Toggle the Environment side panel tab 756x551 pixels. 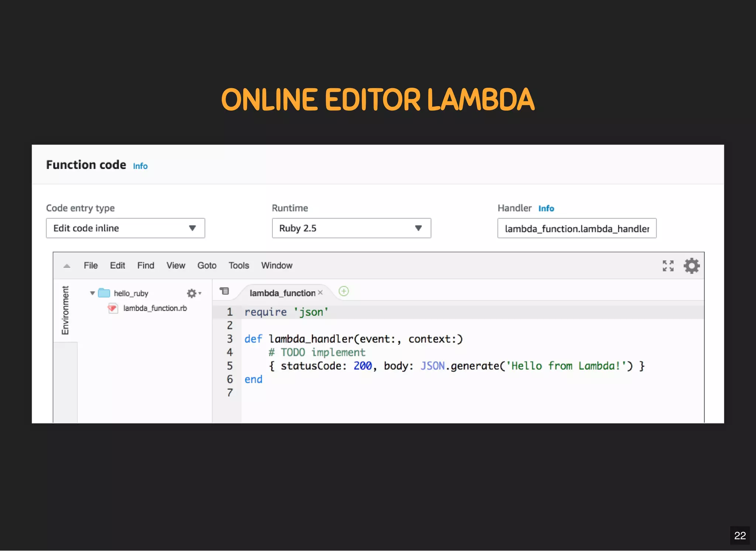[x=65, y=310]
